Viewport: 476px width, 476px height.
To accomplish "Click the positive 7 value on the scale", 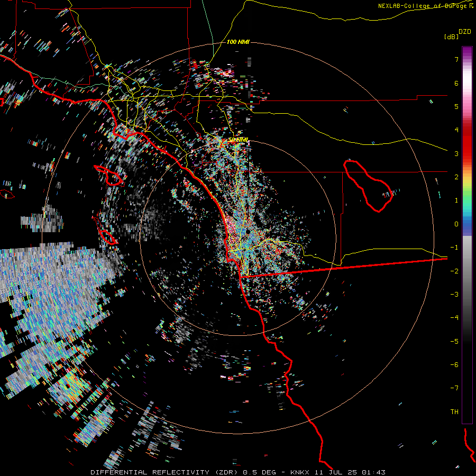I will click(x=456, y=59).
